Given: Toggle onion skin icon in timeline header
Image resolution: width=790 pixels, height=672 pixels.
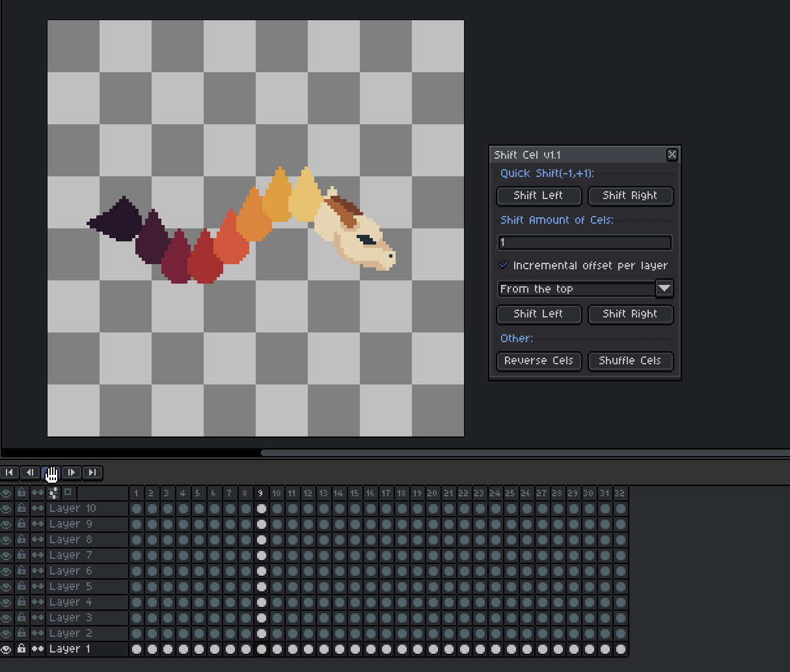Looking at the screenshot, I should [x=68, y=492].
